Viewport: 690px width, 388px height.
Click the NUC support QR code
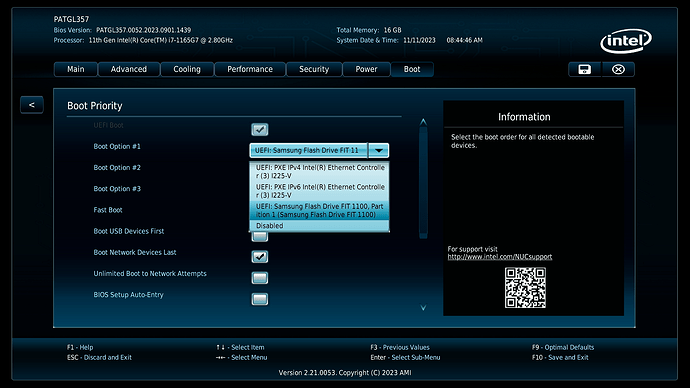click(525, 288)
